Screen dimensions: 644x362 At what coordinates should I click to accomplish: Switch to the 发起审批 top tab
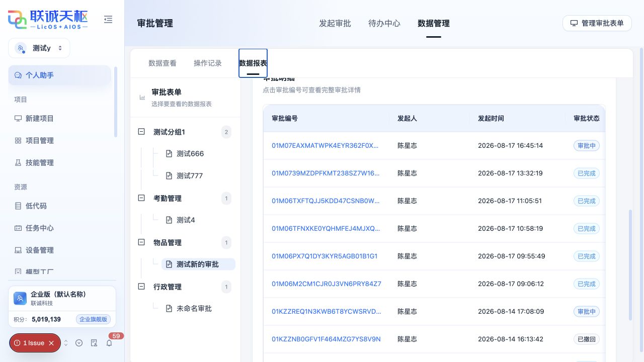335,24
